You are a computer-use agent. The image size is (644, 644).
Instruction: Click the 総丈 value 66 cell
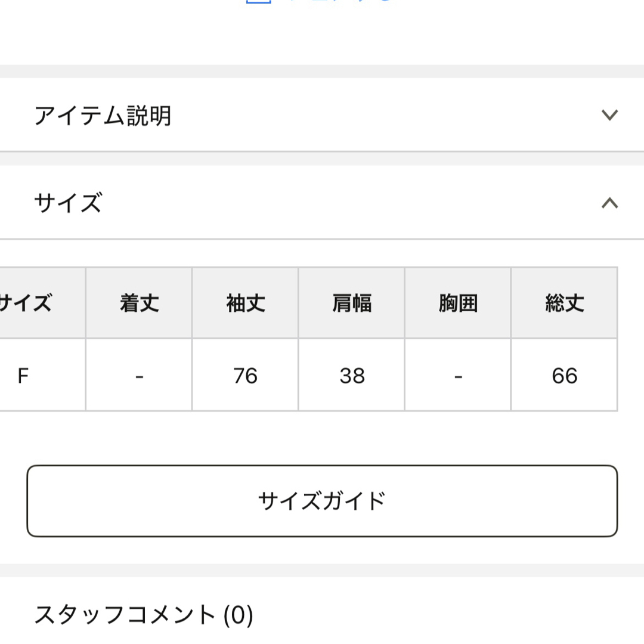(564, 375)
